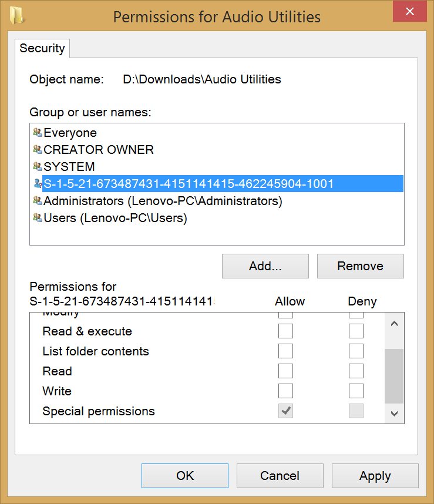This screenshot has width=434, height=504.
Task: Click the scroll-up chevron in permissions list
Action: coord(394,322)
